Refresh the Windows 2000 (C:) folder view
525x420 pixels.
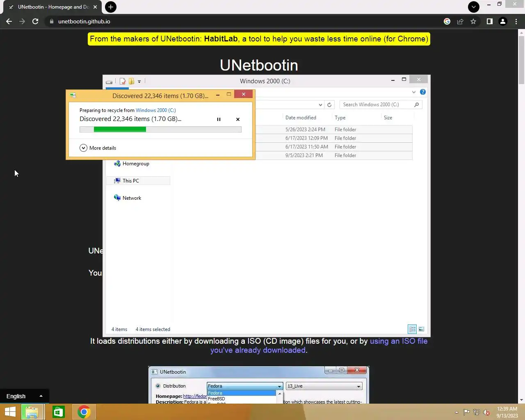click(329, 105)
